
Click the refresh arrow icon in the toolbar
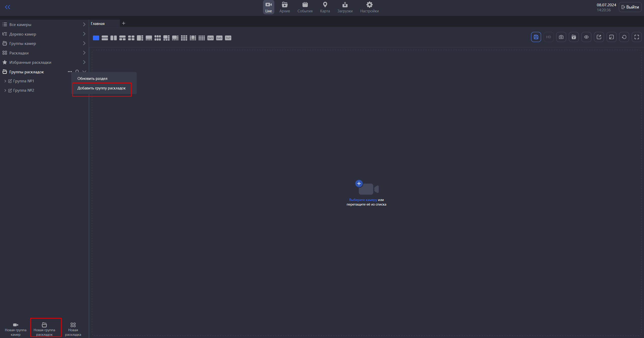coord(624,37)
